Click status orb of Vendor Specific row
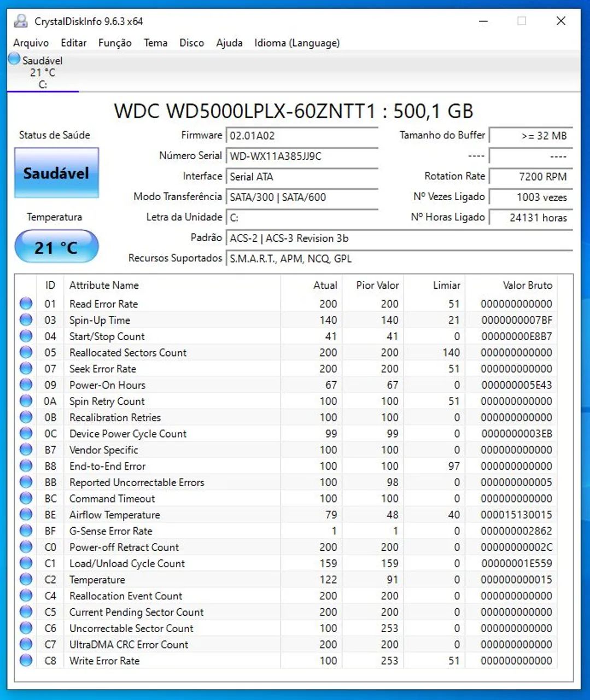Viewport: 590px width, 700px height. pos(26,450)
